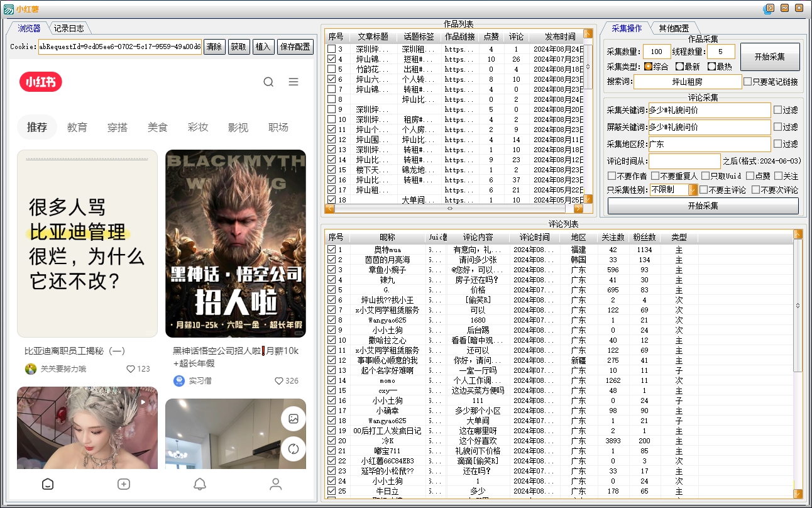Select the 浏览器 tab
812x508 pixels.
(29, 28)
